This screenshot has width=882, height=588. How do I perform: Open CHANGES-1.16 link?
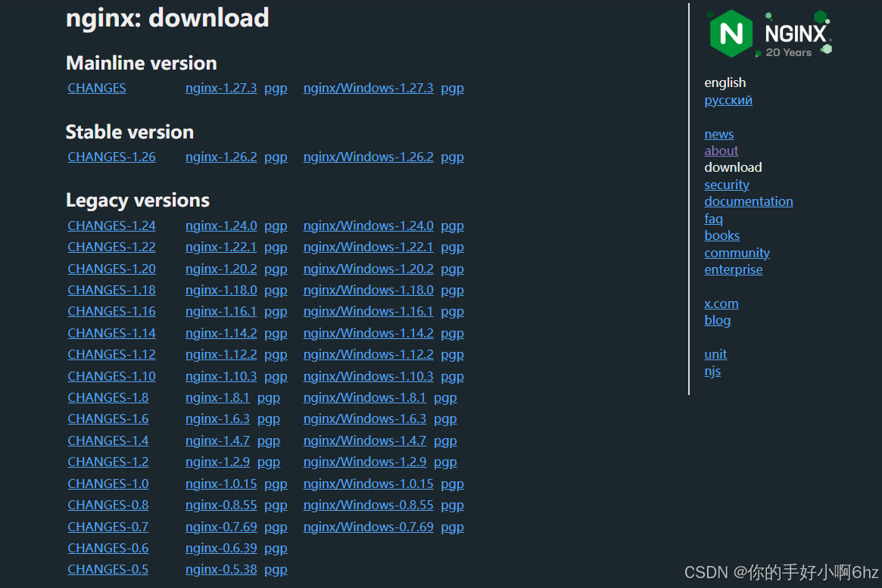tap(111, 312)
